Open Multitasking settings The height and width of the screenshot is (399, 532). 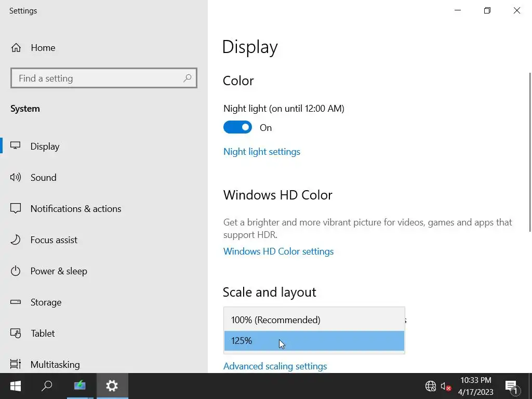tap(104, 364)
